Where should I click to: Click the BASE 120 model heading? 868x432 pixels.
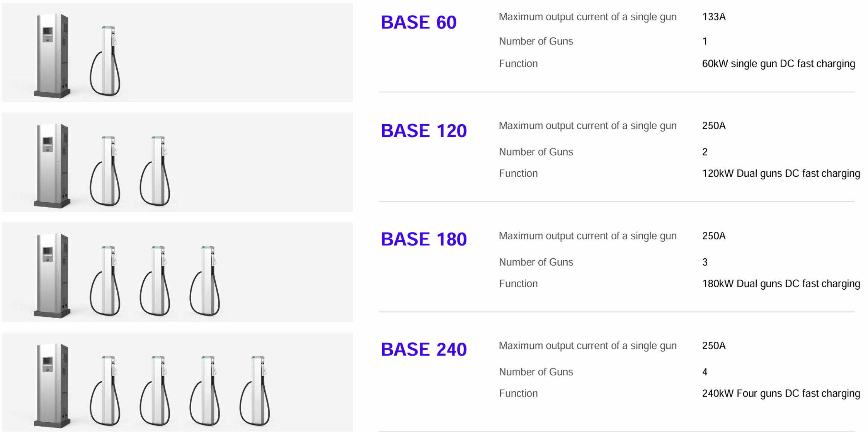pyautogui.click(x=424, y=131)
